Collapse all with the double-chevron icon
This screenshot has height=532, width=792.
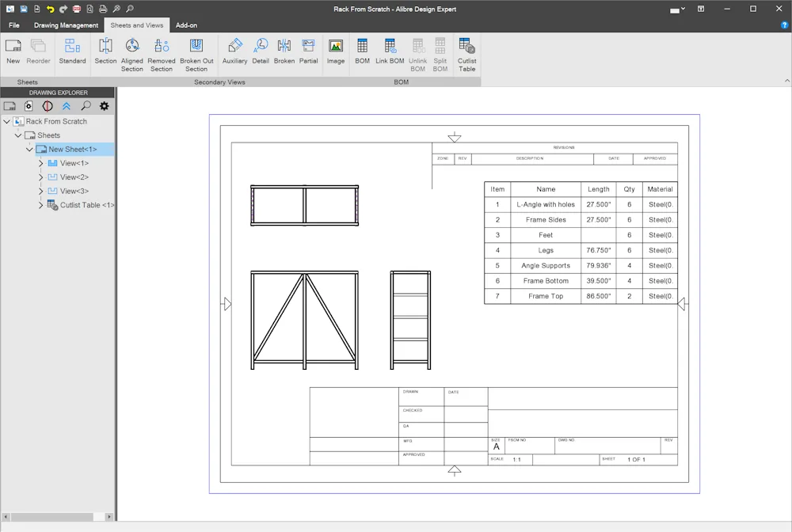pyautogui.click(x=67, y=106)
